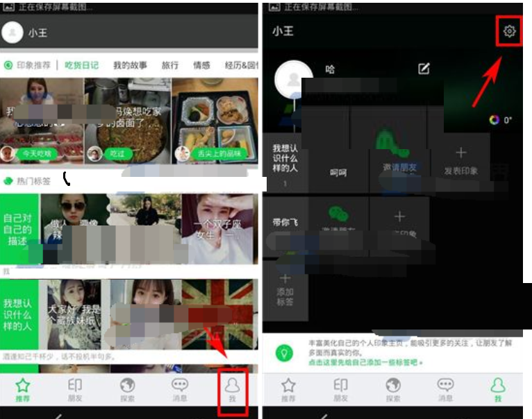Tap the 印象推荐 label
The image size is (532, 419).
(33, 65)
